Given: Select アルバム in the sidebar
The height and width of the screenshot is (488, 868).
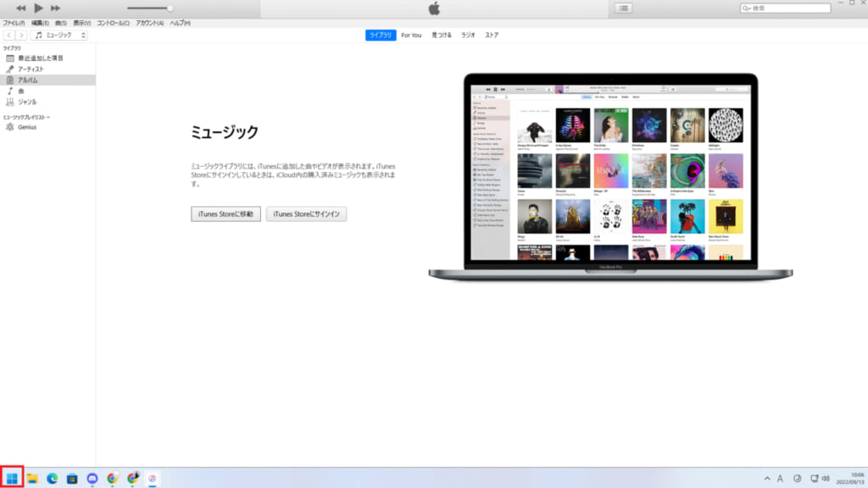Looking at the screenshot, I should pyautogui.click(x=47, y=80).
